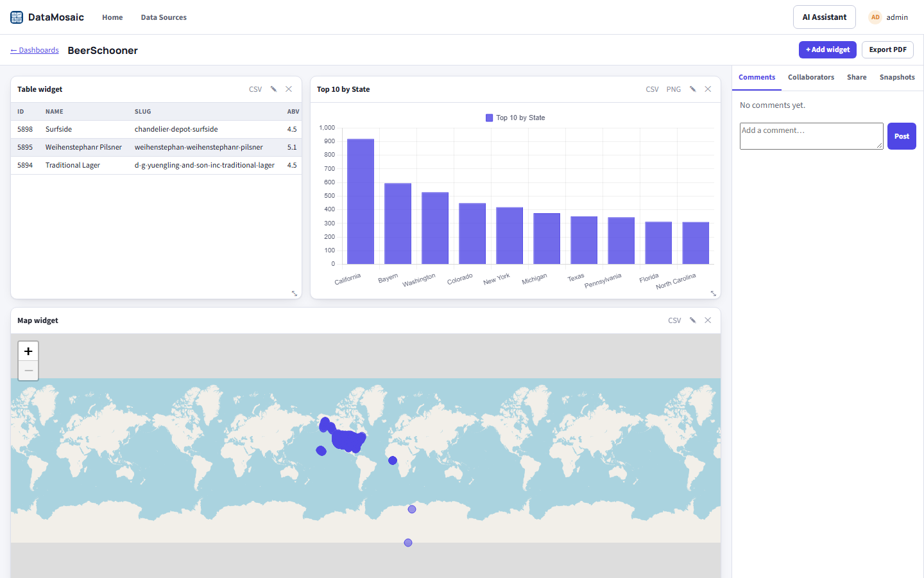This screenshot has width=924, height=578.
Task: Close the Top 10 by State widget
Action: (x=708, y=89)
